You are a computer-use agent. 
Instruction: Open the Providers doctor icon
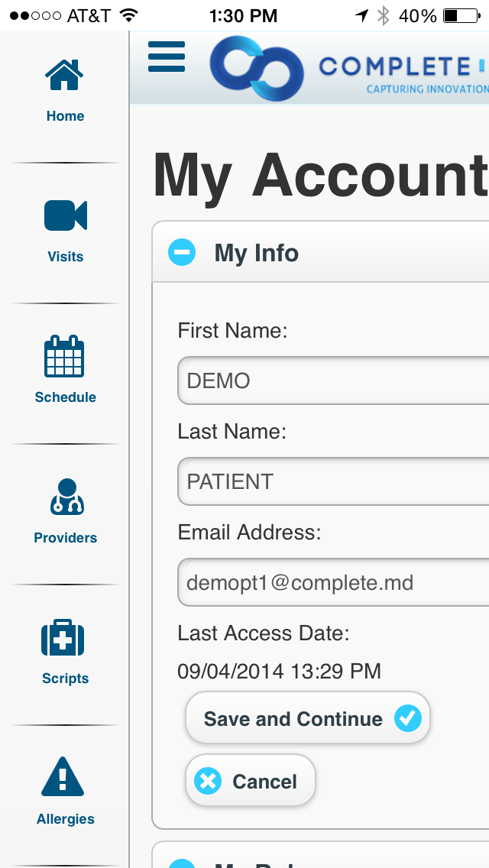pos(66,497)
